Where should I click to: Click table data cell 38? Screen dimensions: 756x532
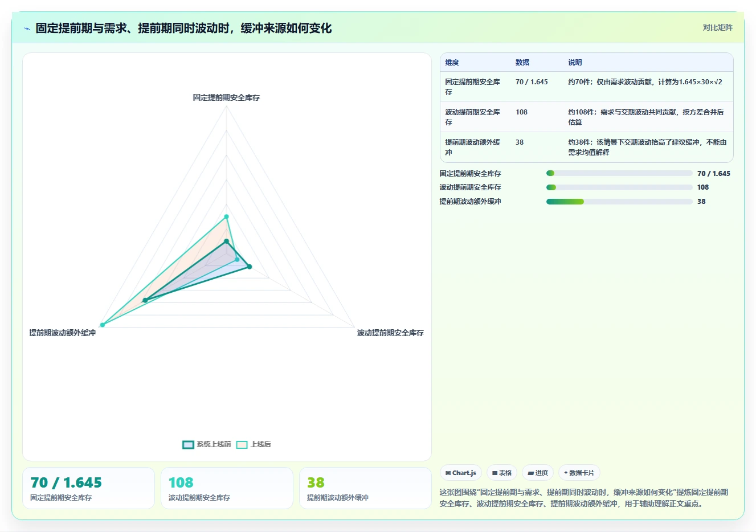pos(520,142)
